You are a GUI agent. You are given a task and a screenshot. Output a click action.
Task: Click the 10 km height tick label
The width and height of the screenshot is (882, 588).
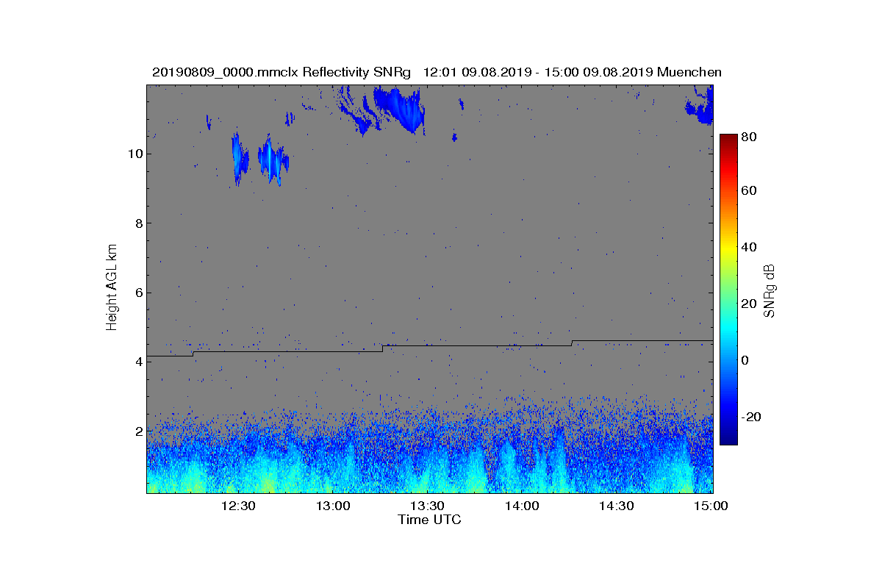coord(135,154)
